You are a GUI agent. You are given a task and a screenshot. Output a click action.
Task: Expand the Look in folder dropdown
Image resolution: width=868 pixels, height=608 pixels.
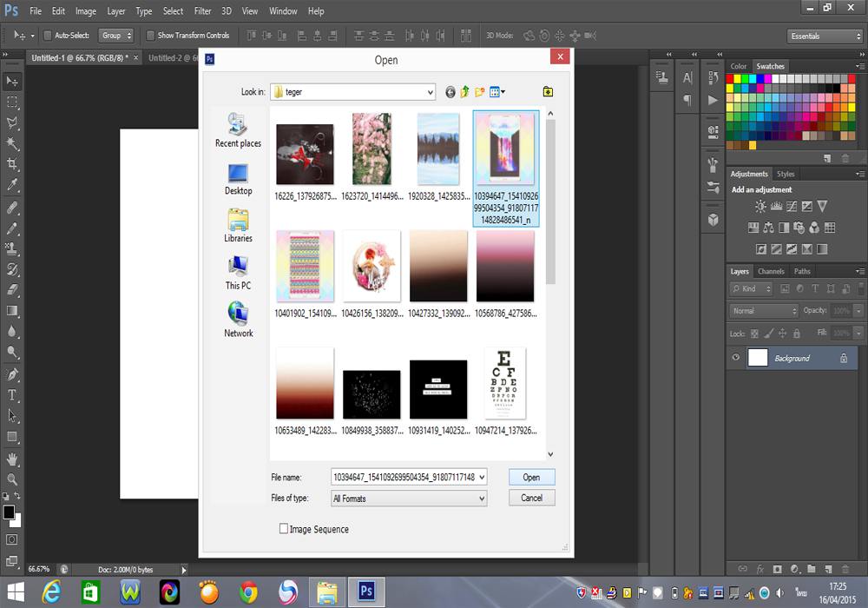431,92
